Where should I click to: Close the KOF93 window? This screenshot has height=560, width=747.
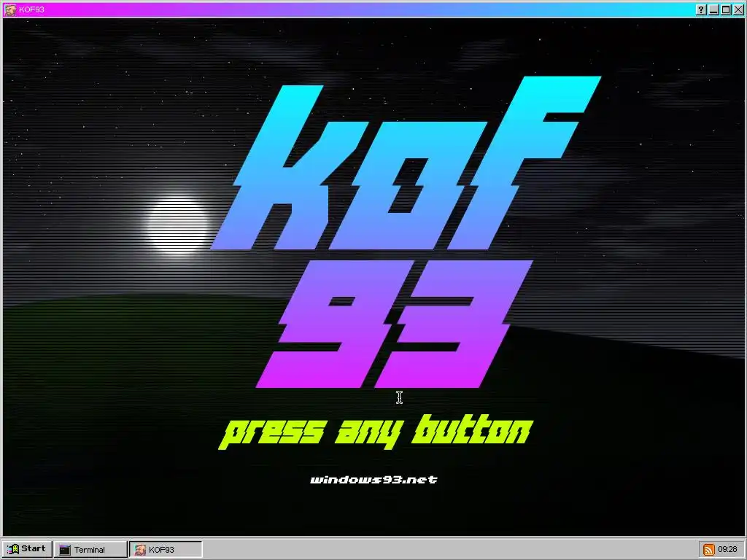(x=738, y=9)
